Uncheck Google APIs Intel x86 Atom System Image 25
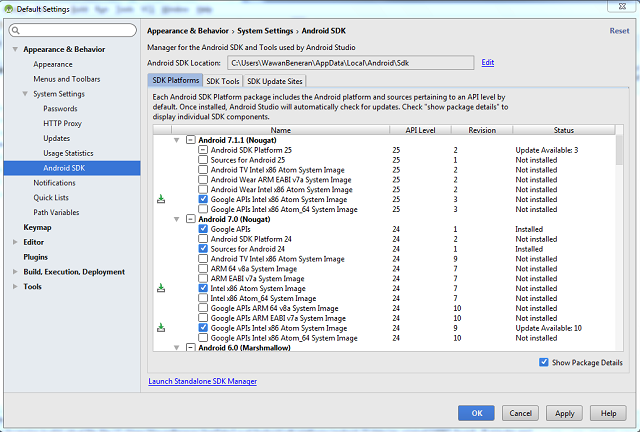 click(x=203, y=199)
